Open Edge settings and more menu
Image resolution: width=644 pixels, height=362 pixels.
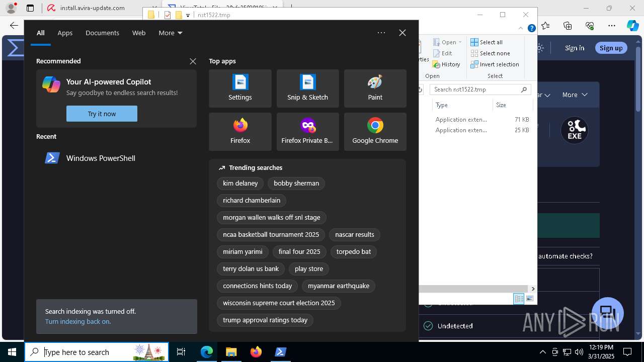coord(611,26)
